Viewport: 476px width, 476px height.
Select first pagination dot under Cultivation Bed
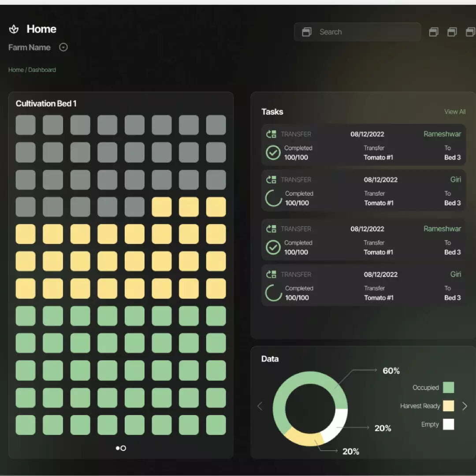pos(118,448)
